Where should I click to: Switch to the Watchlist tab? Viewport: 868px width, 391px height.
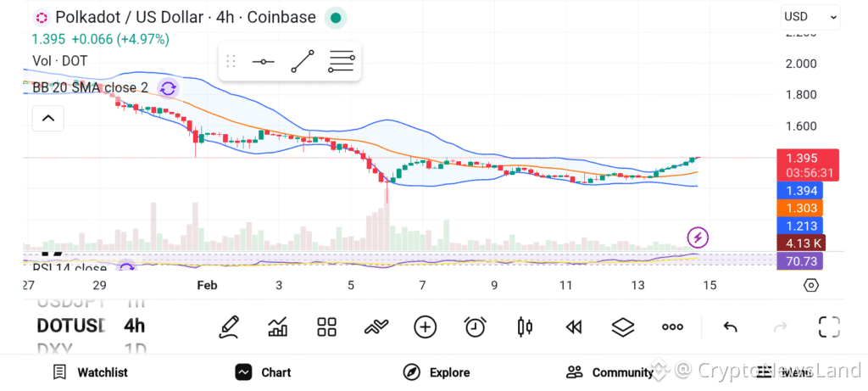pos(90,372)
